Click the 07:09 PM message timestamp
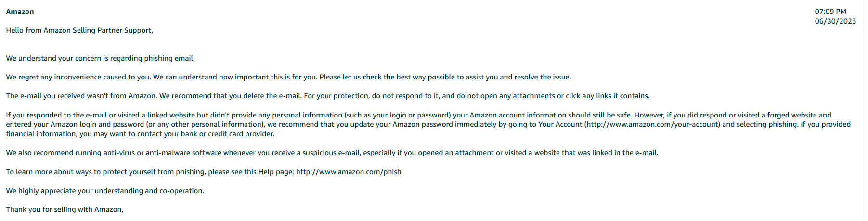 click(830, 12)
